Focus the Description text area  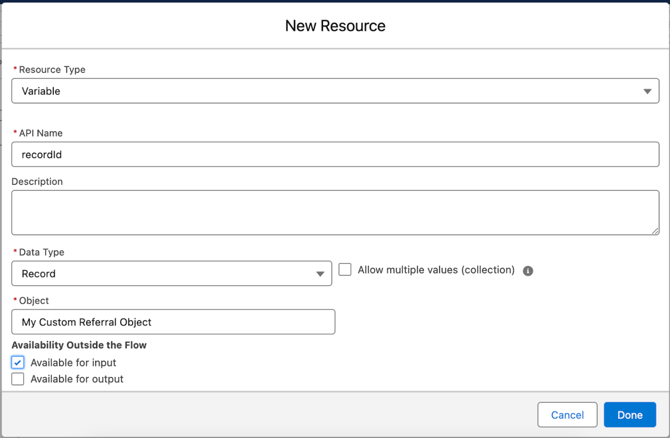click(335, 212)
